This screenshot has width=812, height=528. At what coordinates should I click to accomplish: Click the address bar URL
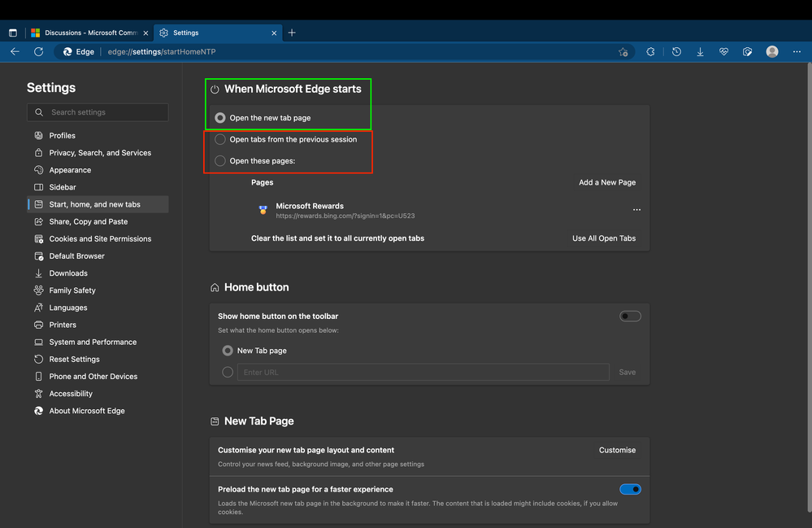click(162, 52)
